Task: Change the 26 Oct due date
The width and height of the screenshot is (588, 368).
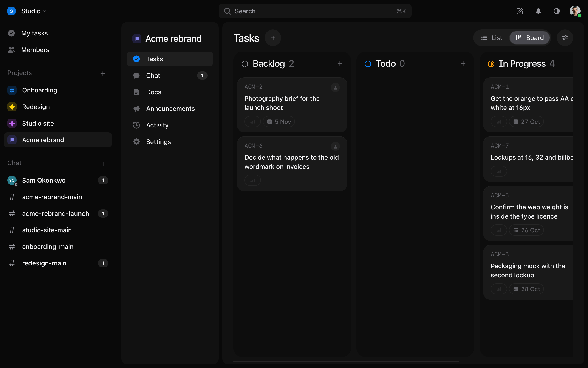Action: [526, 230]
